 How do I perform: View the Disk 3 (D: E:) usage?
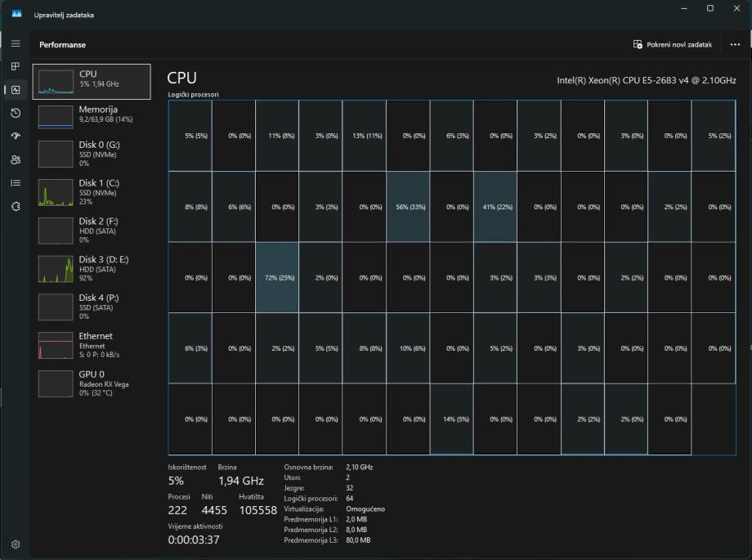tap(92, 268)
